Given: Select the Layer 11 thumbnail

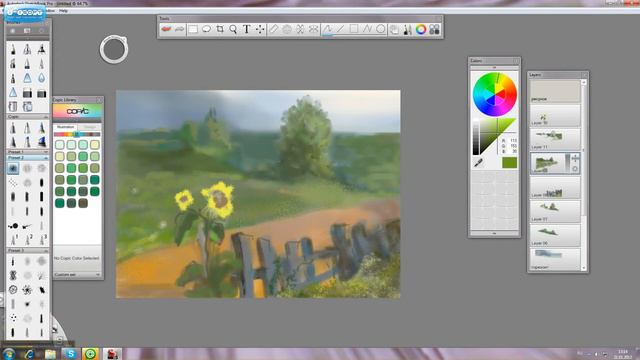Looking at the screenshot, I should pyautogui.click(x=555, y=139).
